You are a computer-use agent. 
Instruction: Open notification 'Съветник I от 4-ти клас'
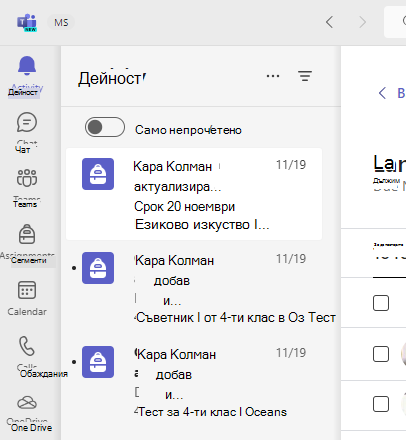(200, 288)
